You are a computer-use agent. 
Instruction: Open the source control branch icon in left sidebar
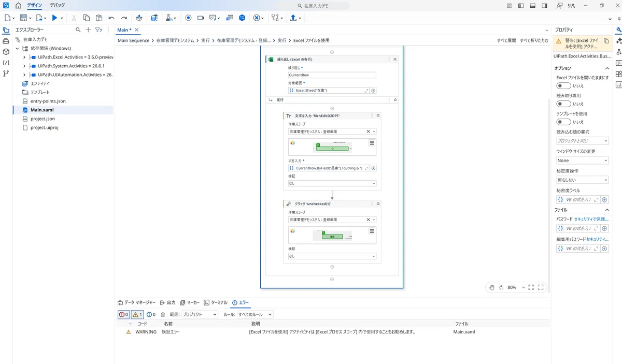(x=6, y=74)
